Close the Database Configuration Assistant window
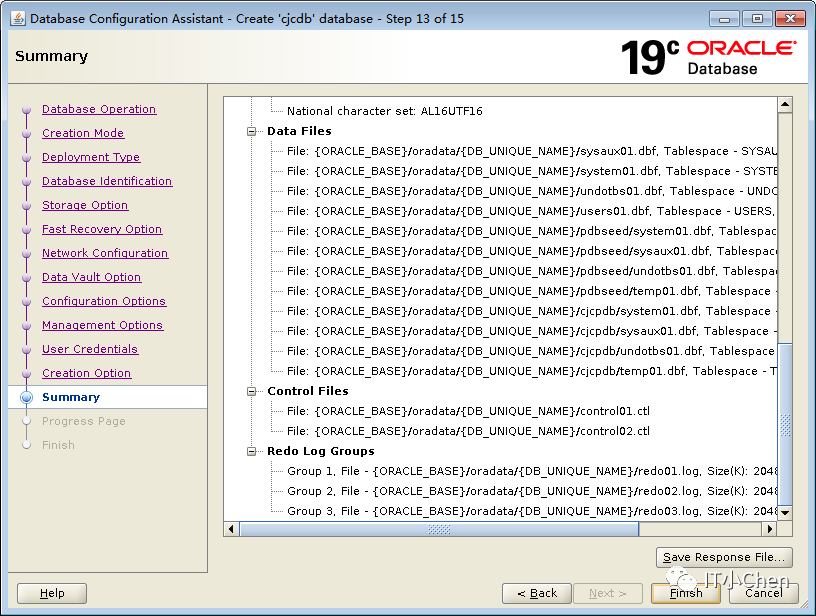The height and width of the screenshot is (616, 816). pyautogui.click(x=790, y=19)
